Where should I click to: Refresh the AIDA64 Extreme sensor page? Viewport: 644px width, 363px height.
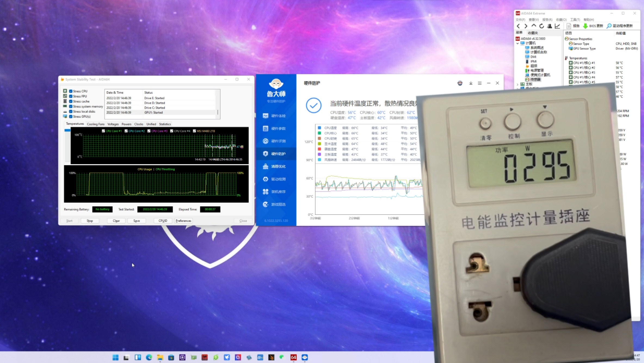click(x=542, y=26)
